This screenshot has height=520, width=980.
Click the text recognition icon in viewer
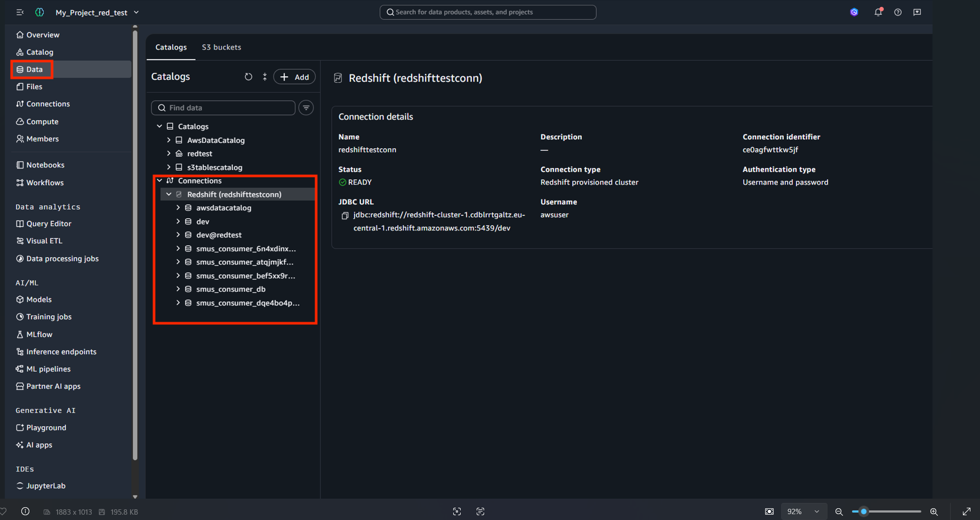point(480,511)
